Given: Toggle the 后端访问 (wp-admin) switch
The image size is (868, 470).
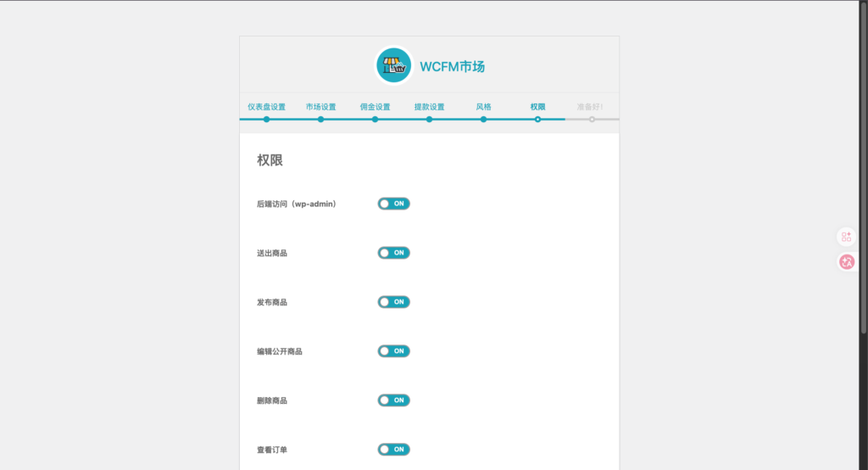Looking at the screenshot, I should coord(393,204).
